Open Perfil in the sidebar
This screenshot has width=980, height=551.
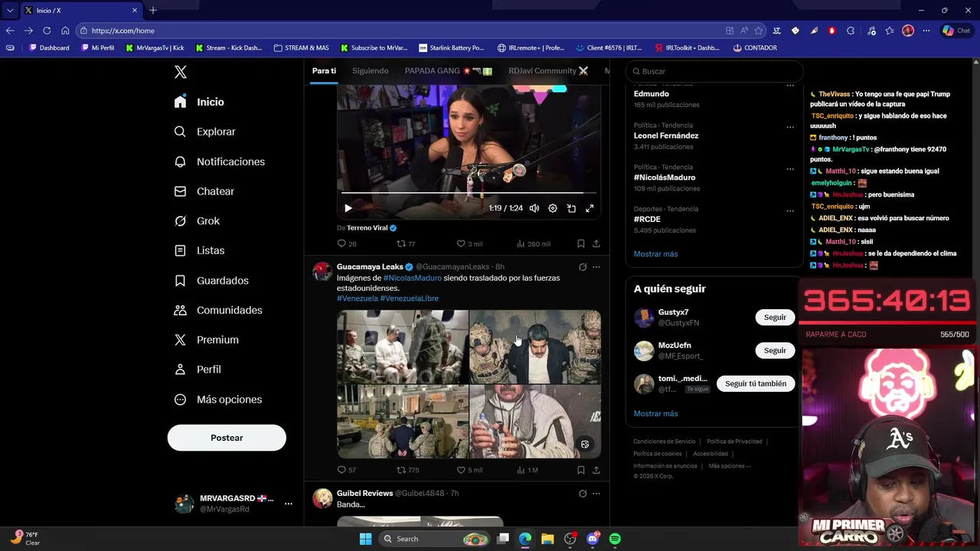point(198,370)
